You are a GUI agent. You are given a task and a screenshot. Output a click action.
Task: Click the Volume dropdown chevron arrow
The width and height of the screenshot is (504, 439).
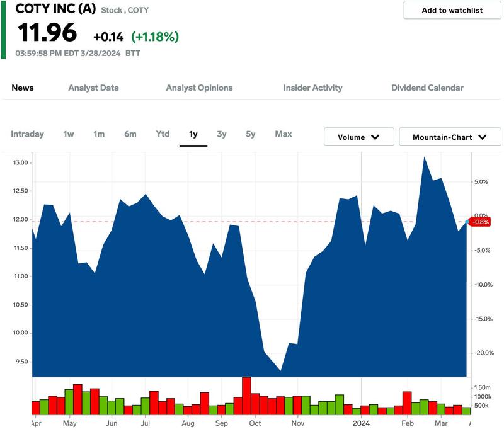pyautogui.click(x=375, y=137)
